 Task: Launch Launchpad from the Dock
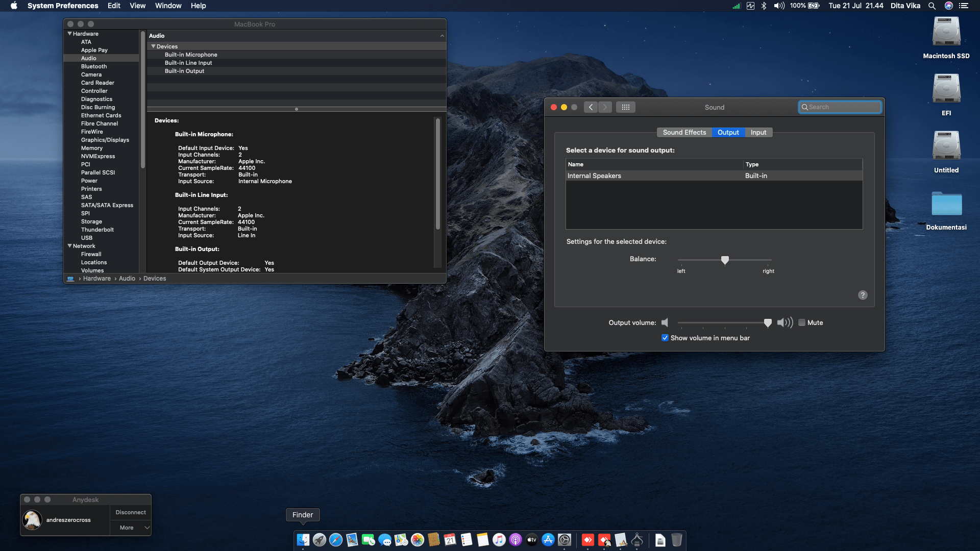coord(320,540)
